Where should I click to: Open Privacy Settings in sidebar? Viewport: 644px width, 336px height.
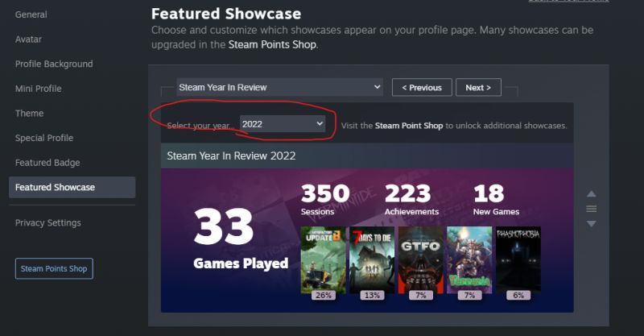48,222
